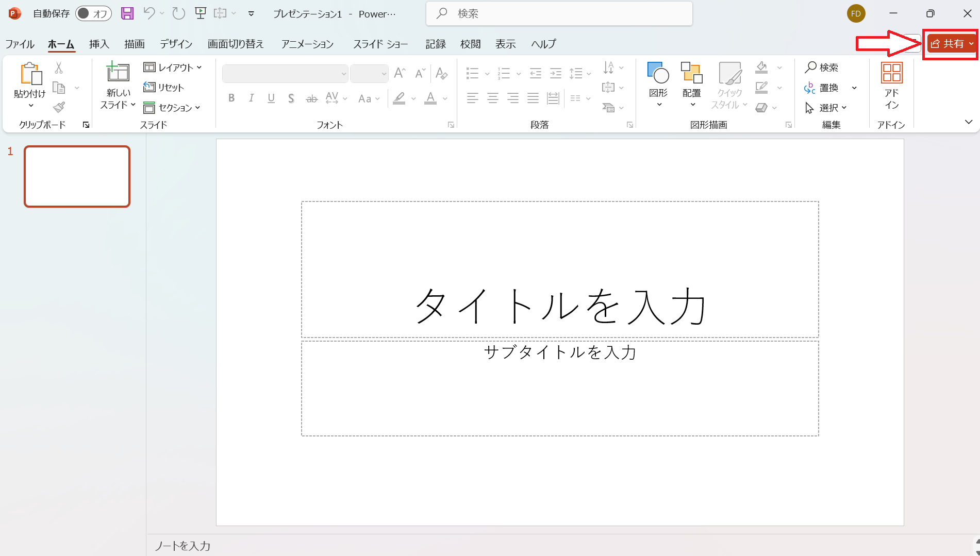The image size is (980, 556).
Task: Start slideshow from beginning icon
Action: (x=201, y=13)
